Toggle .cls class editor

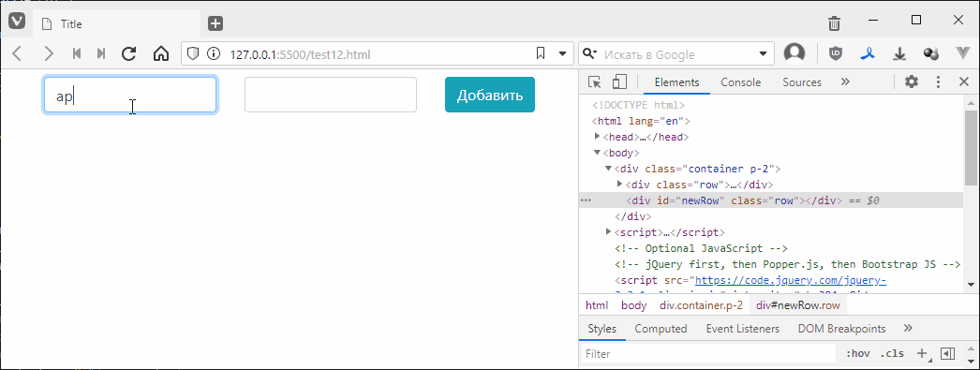click(x=892, y=354)
